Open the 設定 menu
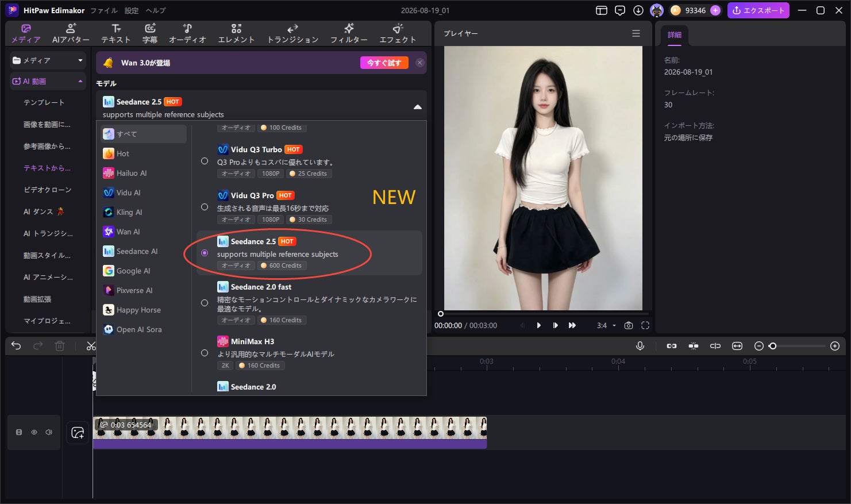851x504 pixels. pos(132,10)
